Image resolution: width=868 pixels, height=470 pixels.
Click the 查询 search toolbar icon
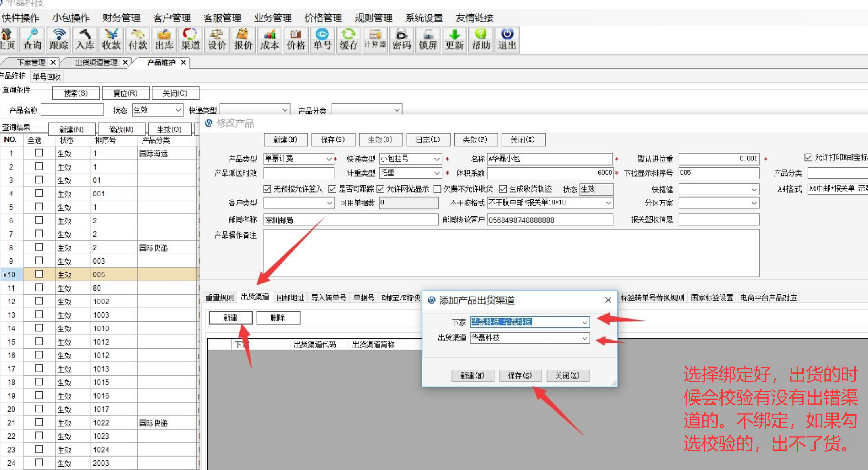32,39
